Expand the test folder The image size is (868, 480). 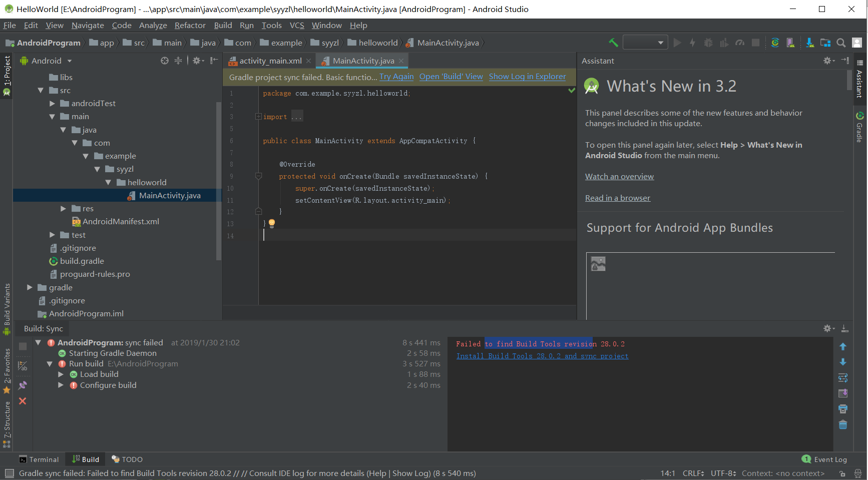click(x=52, y=235)
